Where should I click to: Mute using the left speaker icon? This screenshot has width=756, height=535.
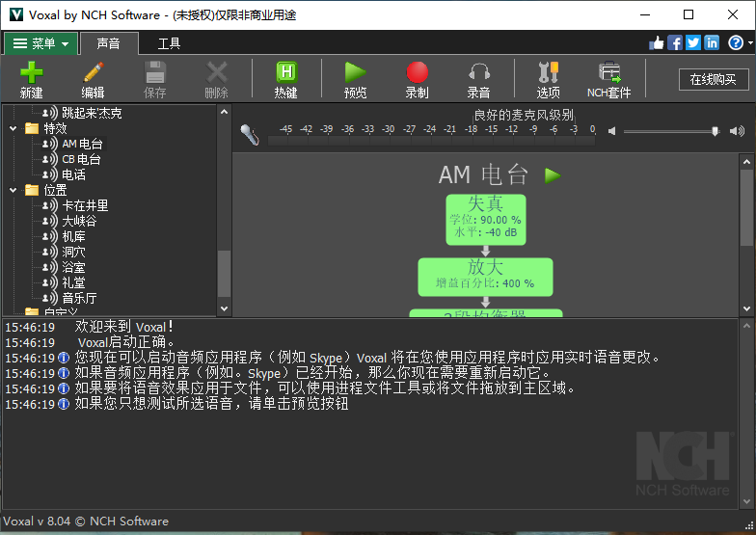[x=611, y=131]
